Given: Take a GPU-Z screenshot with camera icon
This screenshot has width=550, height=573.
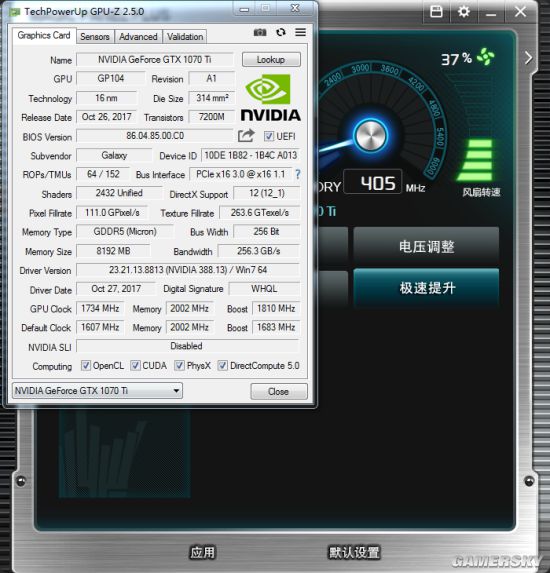Looking at the screenshot, I should click(260, 32).
